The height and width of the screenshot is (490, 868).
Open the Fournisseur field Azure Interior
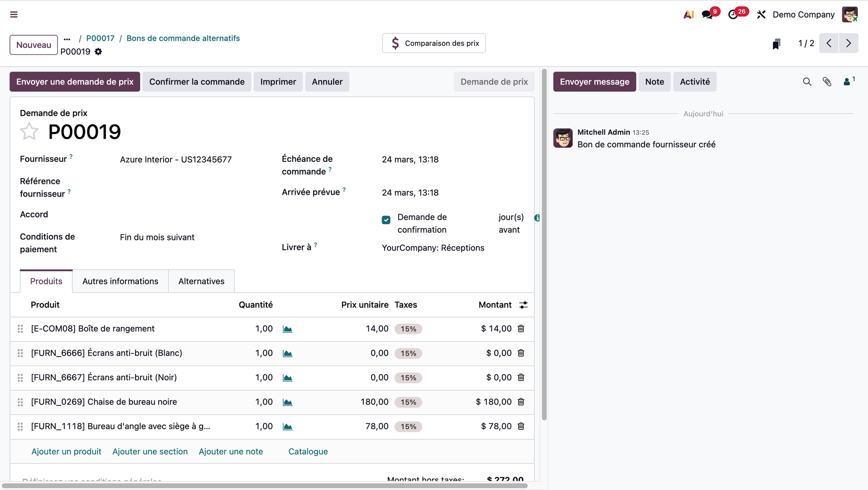[176, 160]
